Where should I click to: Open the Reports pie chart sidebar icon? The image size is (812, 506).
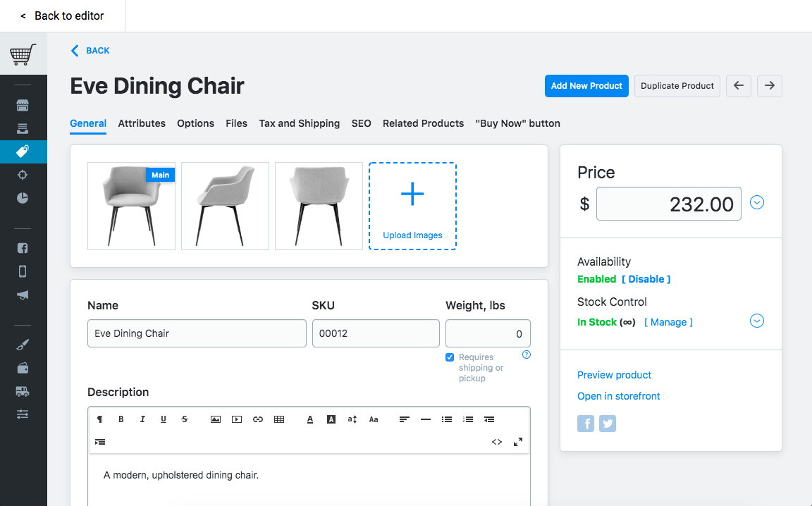point(23,198)
